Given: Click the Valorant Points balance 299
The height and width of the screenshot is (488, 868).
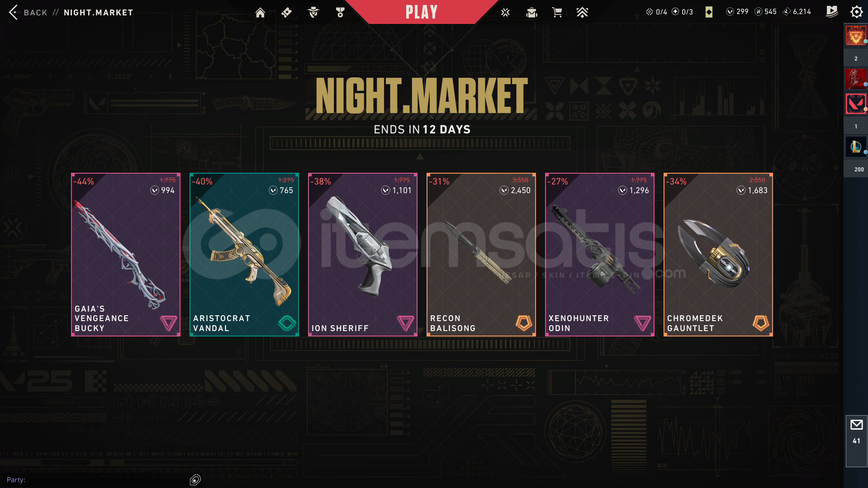Looking at the screenshot, I should [x=737, y=12].
